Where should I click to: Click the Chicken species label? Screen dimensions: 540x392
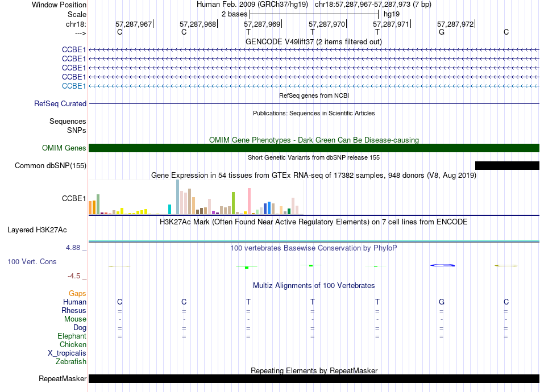73,344
